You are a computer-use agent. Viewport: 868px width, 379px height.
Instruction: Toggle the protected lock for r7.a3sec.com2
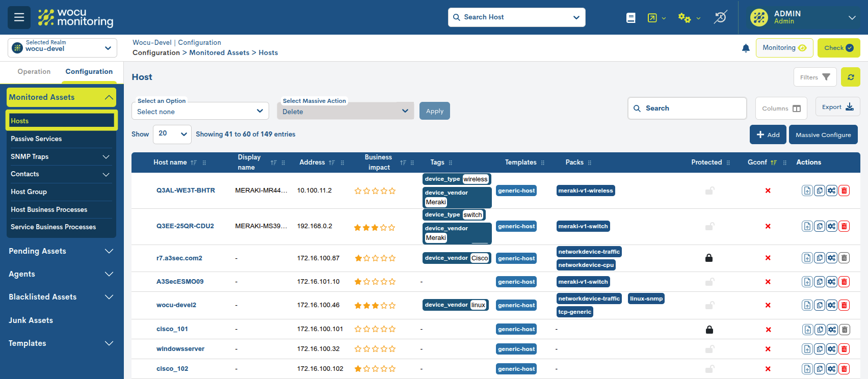coord(708,258)
